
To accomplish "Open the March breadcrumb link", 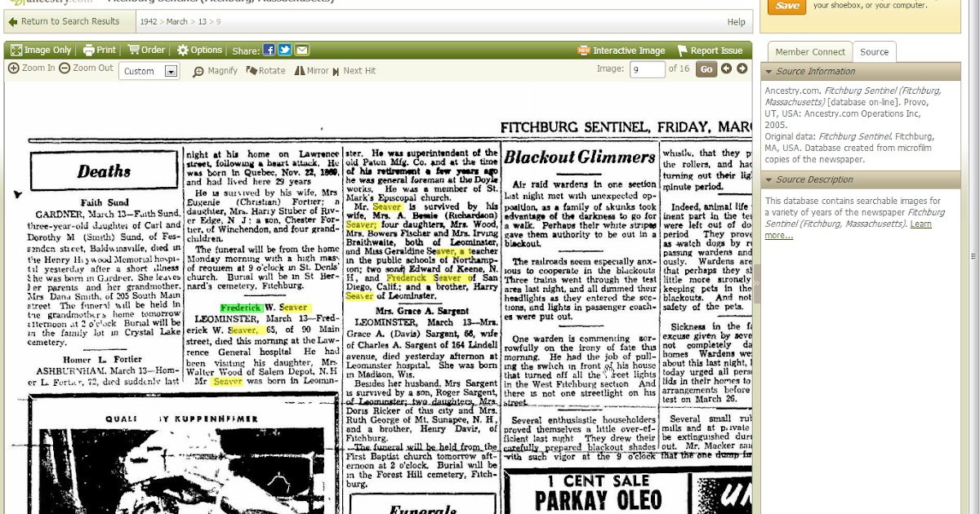I will [x=177, y=21].
